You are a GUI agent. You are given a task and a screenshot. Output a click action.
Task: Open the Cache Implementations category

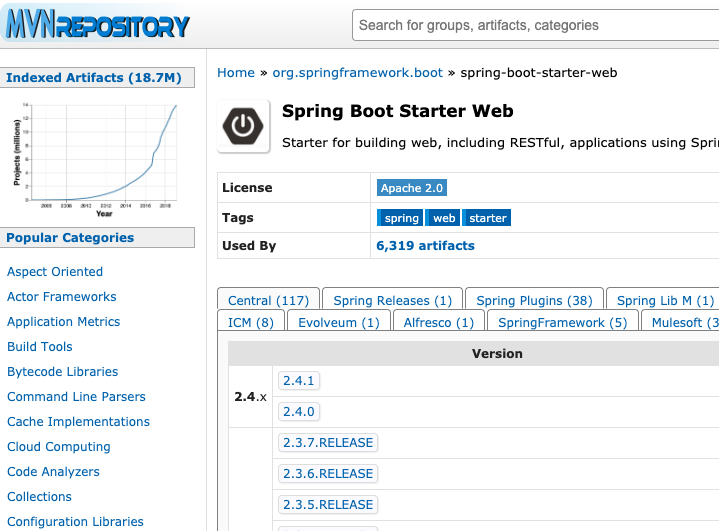click(x=78, y=421)
